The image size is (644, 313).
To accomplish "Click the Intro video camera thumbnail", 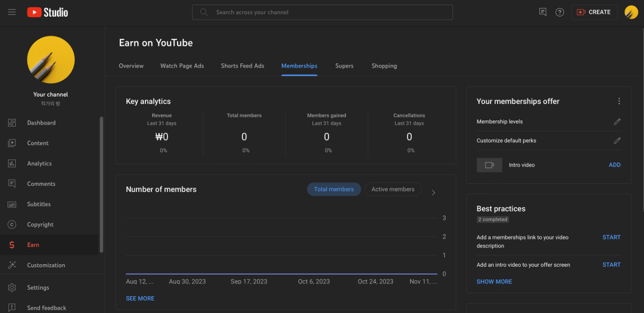I will click(489, 165).
